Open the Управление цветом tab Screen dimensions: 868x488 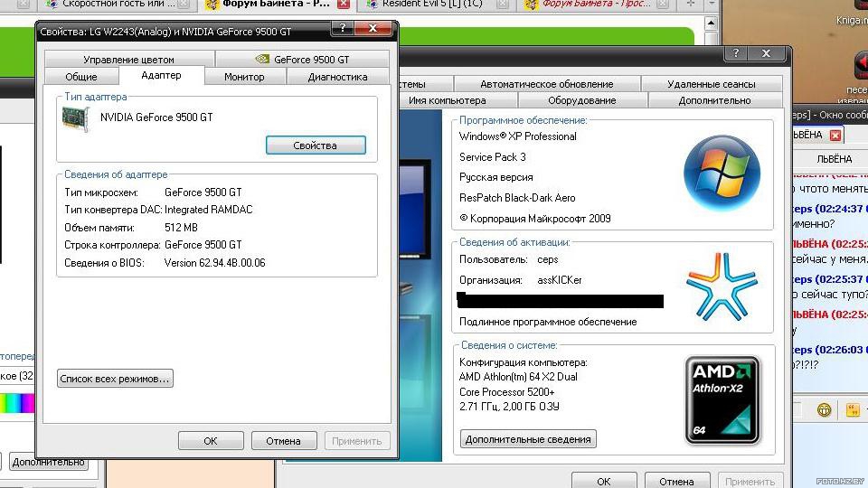(x=129, y=60)
